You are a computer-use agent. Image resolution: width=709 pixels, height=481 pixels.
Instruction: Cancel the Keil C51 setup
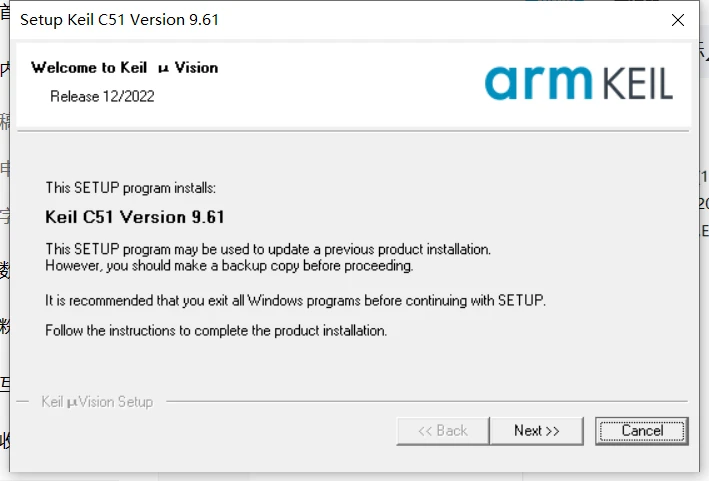[x=642, y=431]
